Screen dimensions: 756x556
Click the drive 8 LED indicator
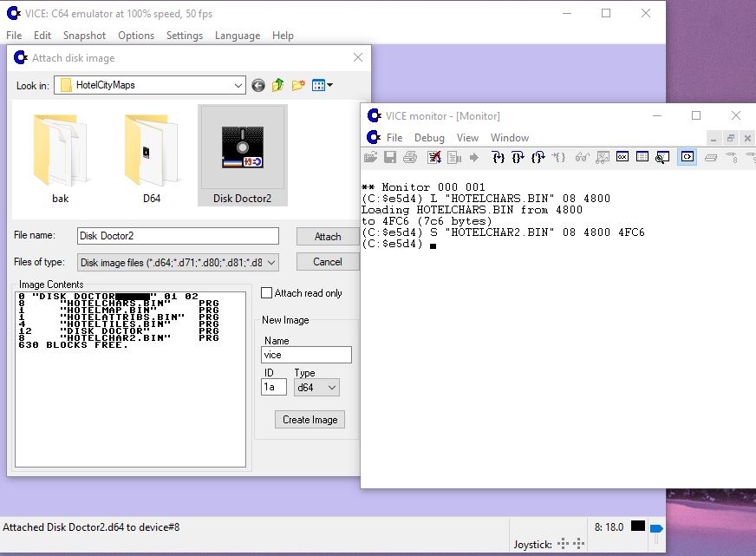(x=638, y=526)
